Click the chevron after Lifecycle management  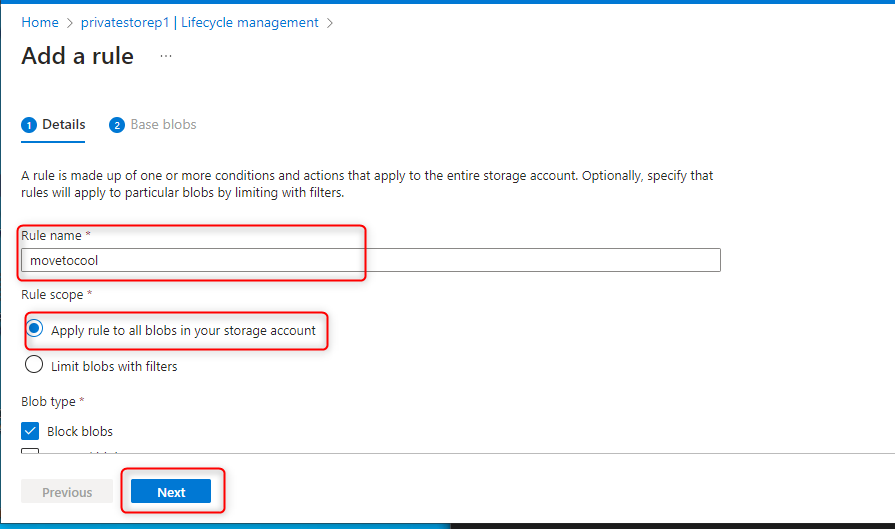330,22
